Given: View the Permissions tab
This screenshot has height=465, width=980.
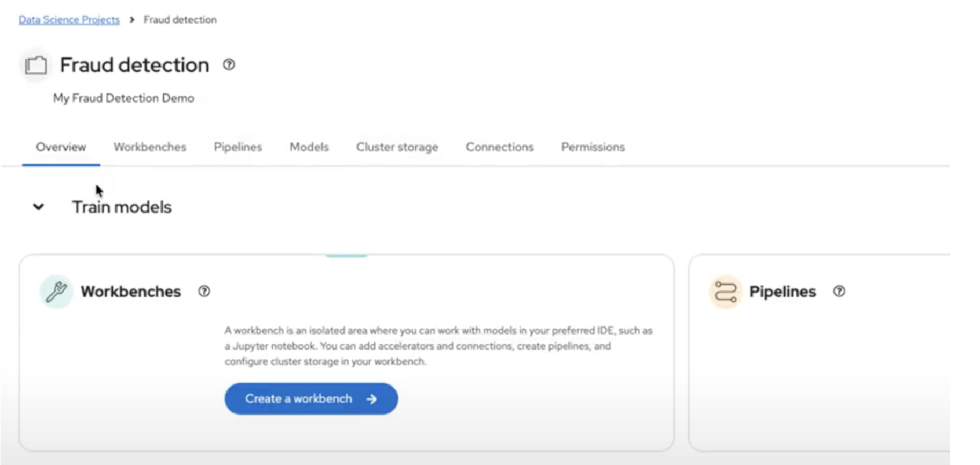Looking at the screenshot, I should click(593, 147).
